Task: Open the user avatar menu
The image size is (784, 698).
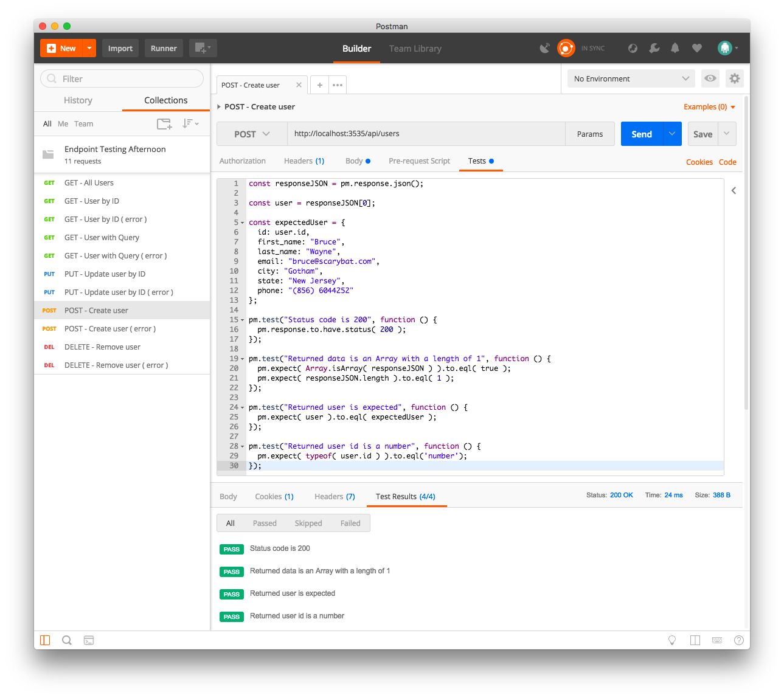Action: (727, 48)
